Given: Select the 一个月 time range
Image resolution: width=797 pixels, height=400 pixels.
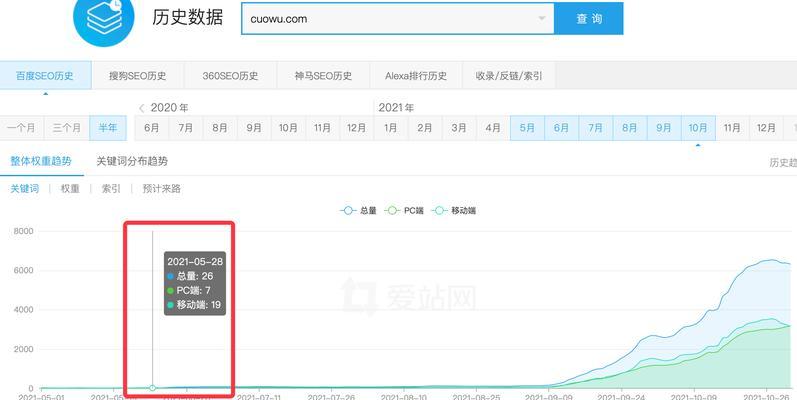Looking at the screenshot, I should click(x=22, y=128).
